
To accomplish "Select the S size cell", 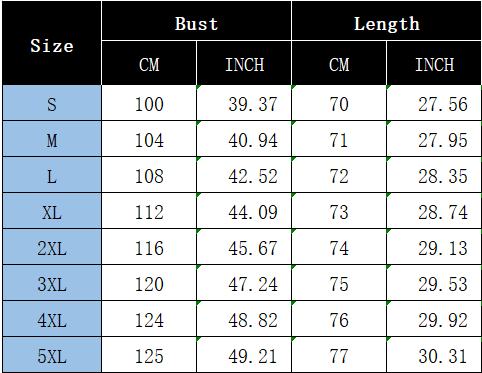I will [x=52, y=103].
